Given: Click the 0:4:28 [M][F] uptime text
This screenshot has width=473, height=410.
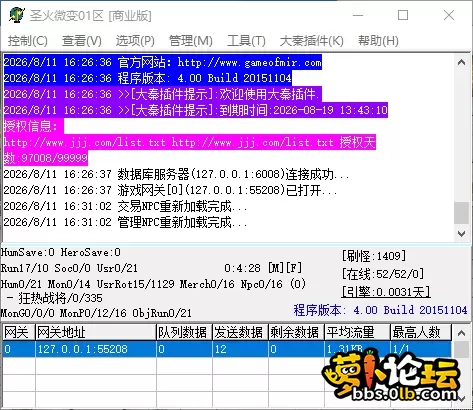Looking at the screenshot, I should [x=263, y=268].
